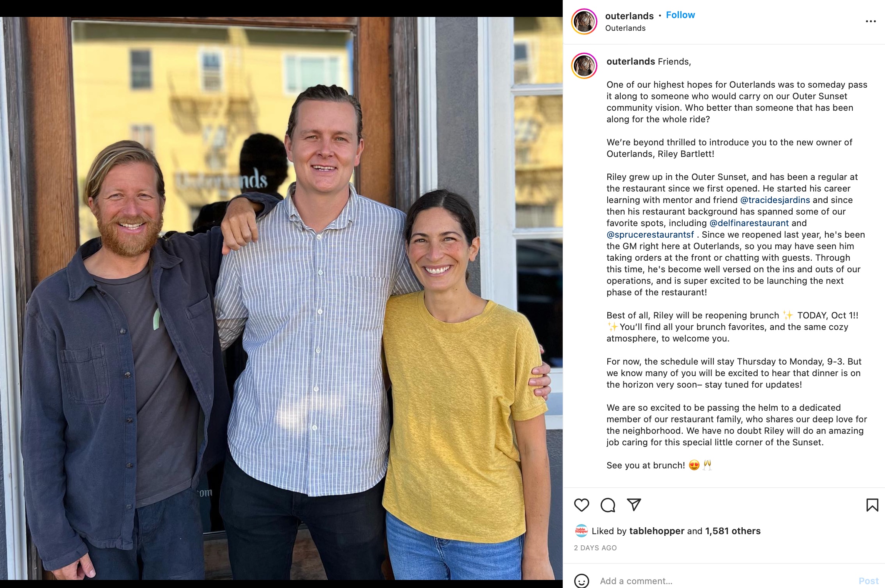Open the @tracidesjardins mention link
Viewport: 885px width, 588px height.
pyautogui.click(x=775, y=200)
